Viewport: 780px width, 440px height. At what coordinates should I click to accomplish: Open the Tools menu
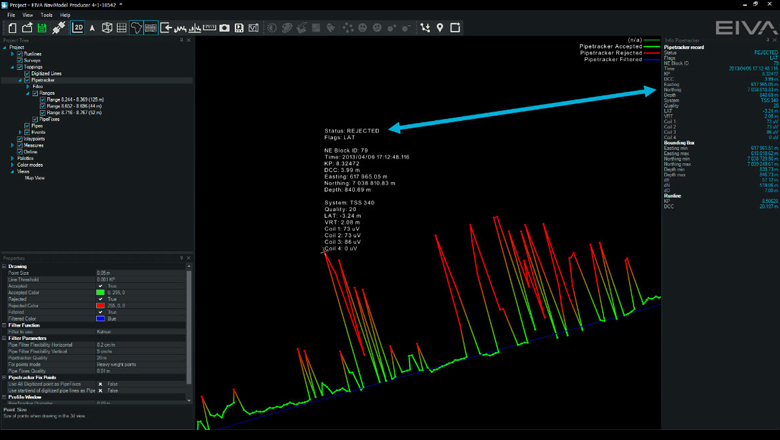46,15
